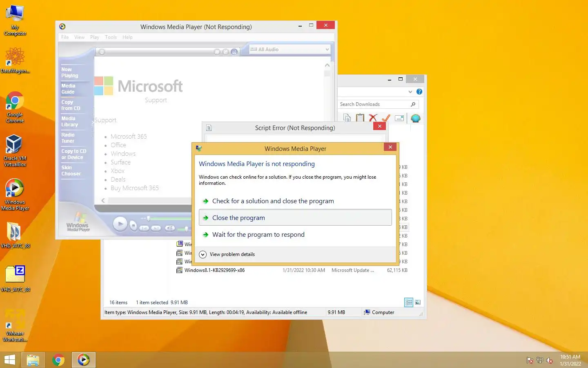Click the Script Error window document icon
This screenshot has width=588, height=368.
(x=209, y=128)
